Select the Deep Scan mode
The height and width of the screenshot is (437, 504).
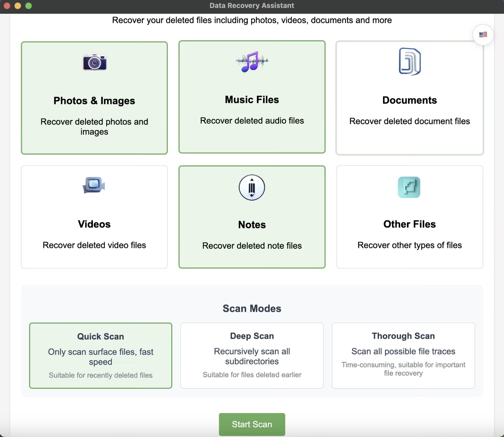[x=252, y=355]
